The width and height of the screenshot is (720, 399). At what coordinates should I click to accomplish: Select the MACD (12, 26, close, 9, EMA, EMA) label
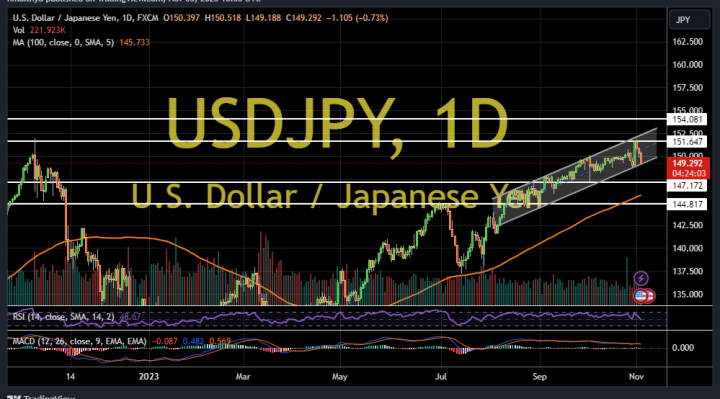[x=79, y=342]
